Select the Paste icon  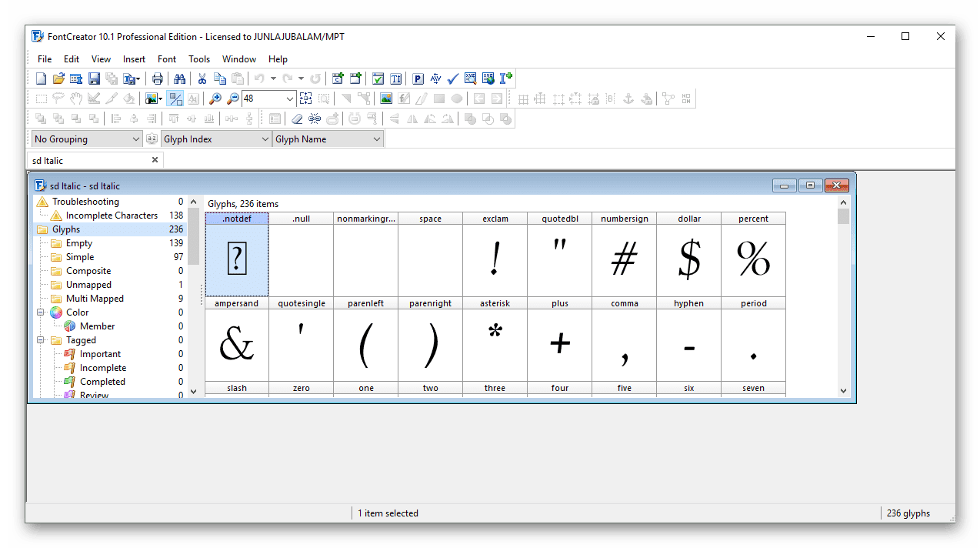pyautogui.click(x=238, y=78)
